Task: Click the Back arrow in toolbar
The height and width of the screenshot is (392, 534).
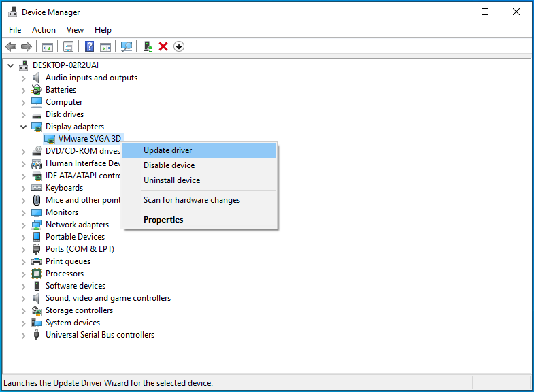Action: click(x=11, y=46)
